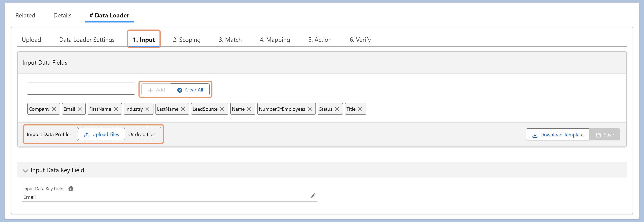The image size is (644, 222).
Task: Remove the Status field pill
Action: coord(337,109)
